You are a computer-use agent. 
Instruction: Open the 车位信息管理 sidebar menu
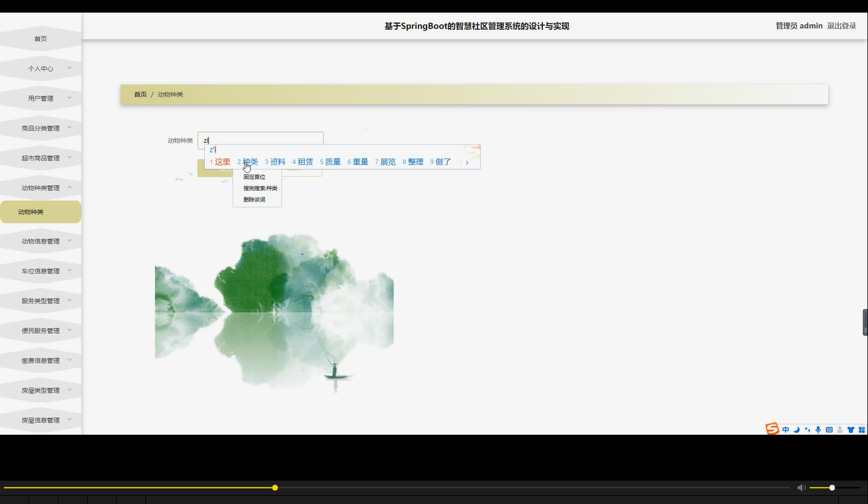coord(41,271)
